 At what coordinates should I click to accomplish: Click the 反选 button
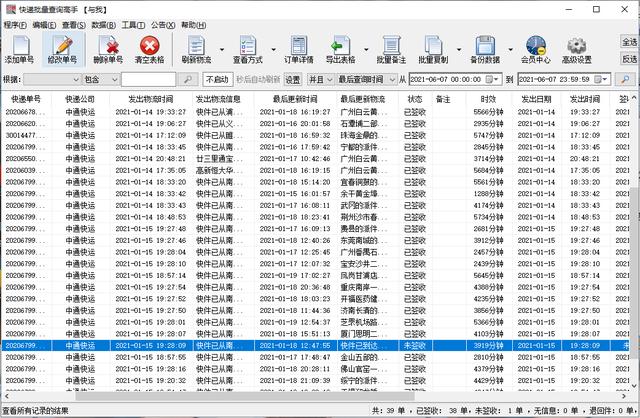click(x=629, y=59)
